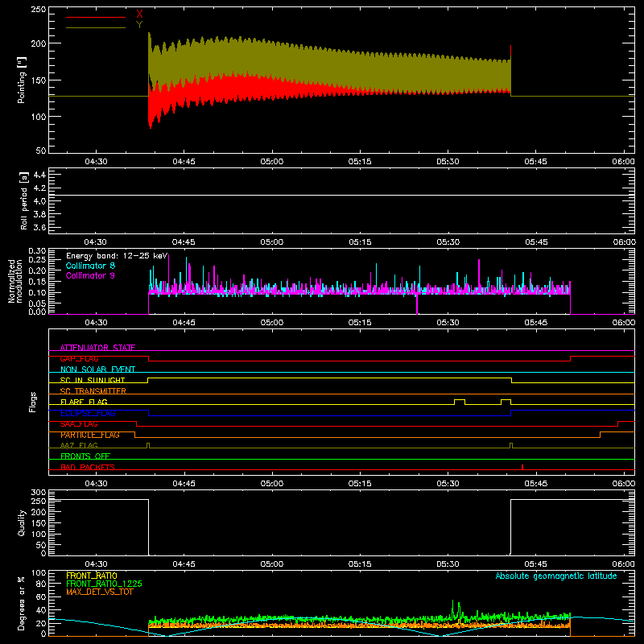Select the FRONT_RATIO legend entry
644x644 pixels.
coord(92,576)
